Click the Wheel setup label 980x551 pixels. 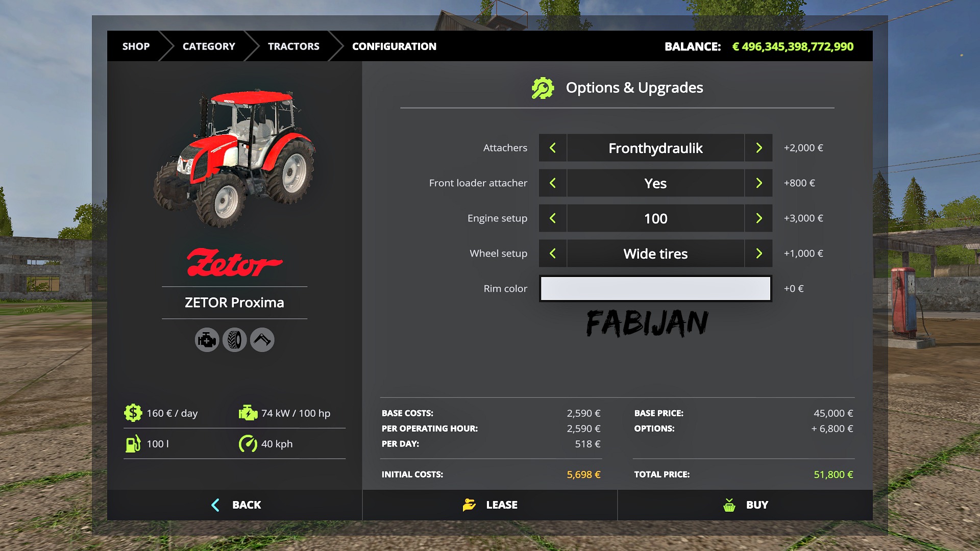[x=498, y=254]
